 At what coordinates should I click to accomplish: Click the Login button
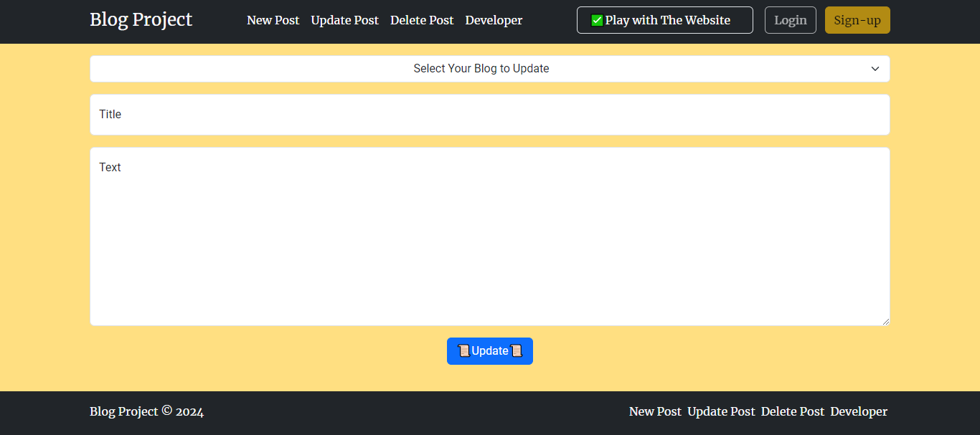(791, 20)
